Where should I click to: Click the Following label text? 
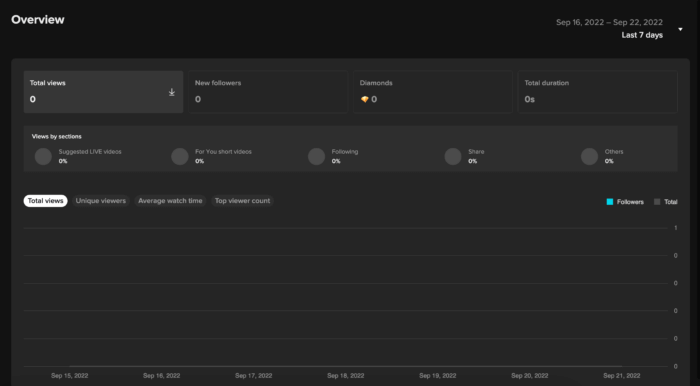point(345,152)
